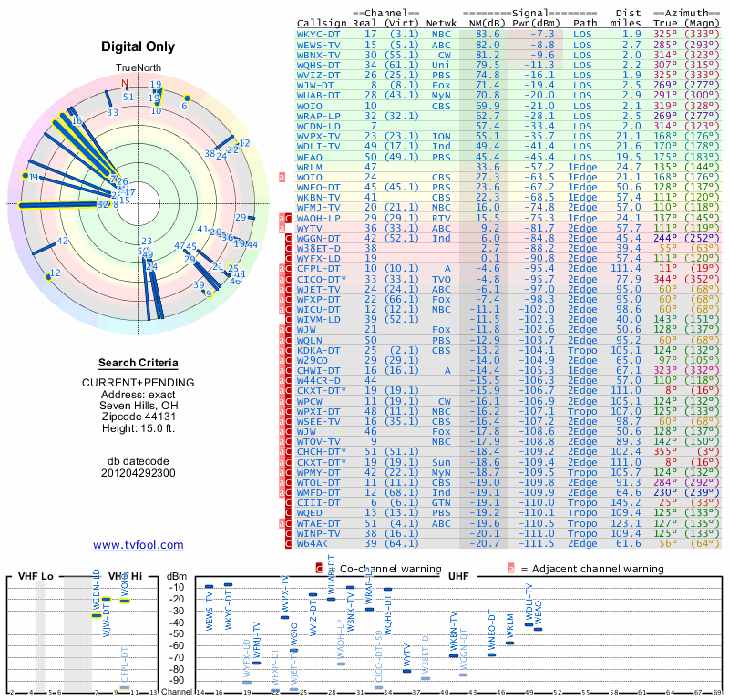Click the 'Path' column header
Viewport: 729px width, 700px height.
(x=585, y=24)
